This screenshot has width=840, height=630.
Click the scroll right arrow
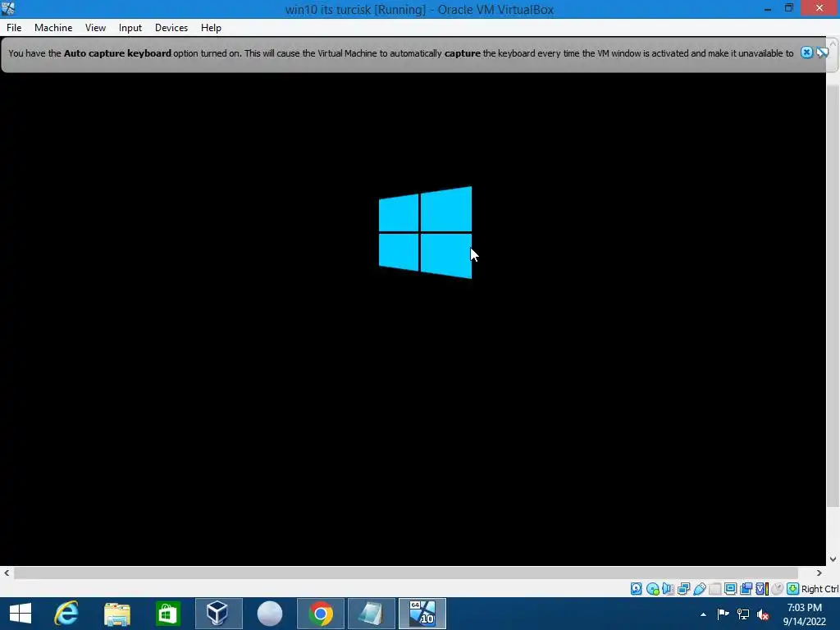point(819,573)
